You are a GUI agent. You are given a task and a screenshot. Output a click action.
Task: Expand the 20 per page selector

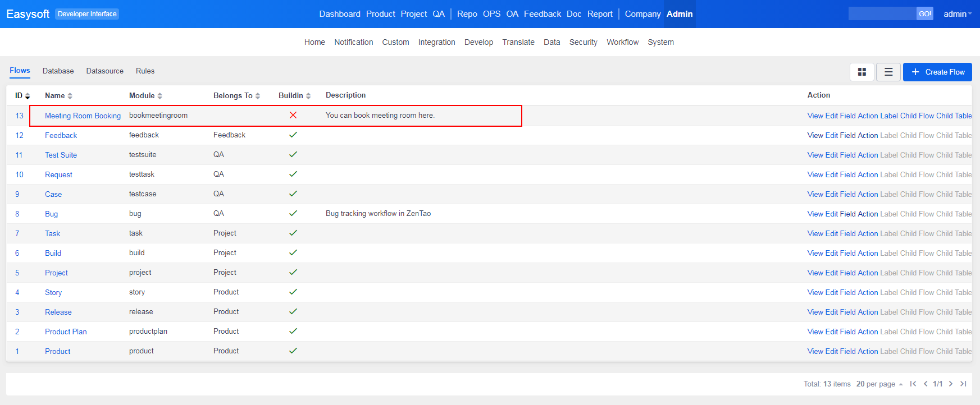coord(879,384)
